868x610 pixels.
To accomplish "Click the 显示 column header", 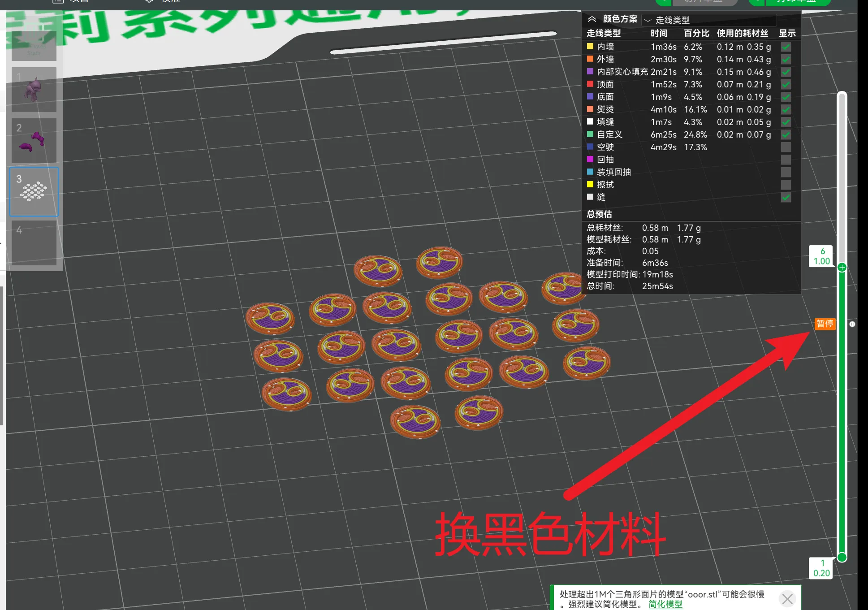I will pos(787,33).
